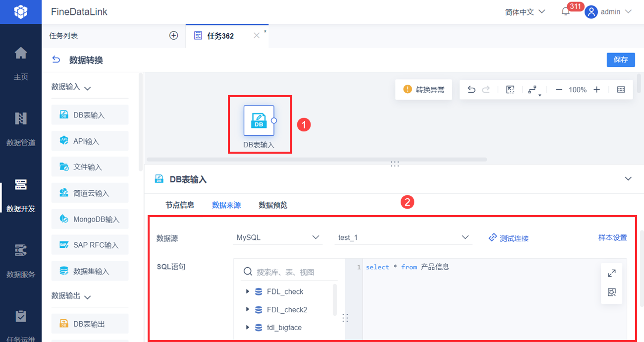The width and height of the screenshot is (644, 342).
Task: Open the 简体中文 language dropdown
Action: click(x=525, y=11)
